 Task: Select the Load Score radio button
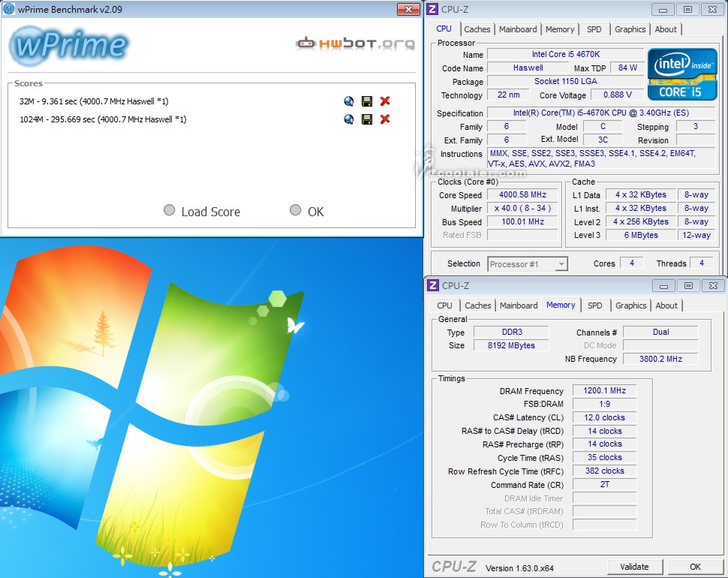[170, 210]
